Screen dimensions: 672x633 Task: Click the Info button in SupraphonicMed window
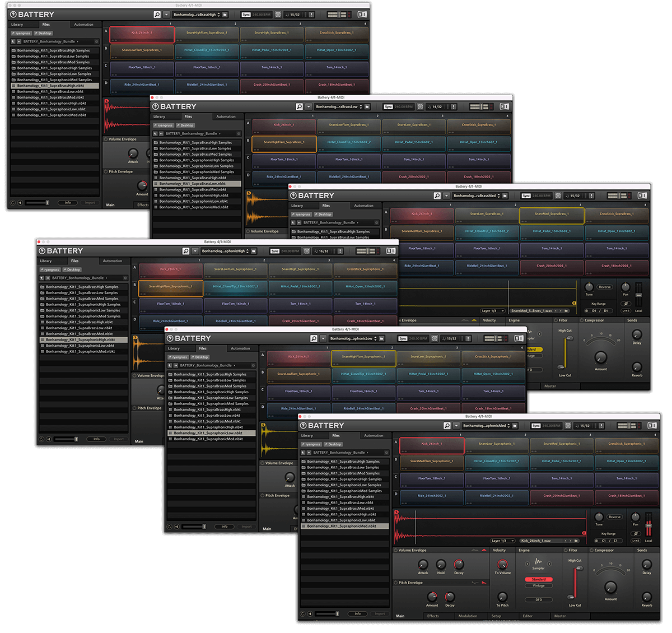(357, 614)
